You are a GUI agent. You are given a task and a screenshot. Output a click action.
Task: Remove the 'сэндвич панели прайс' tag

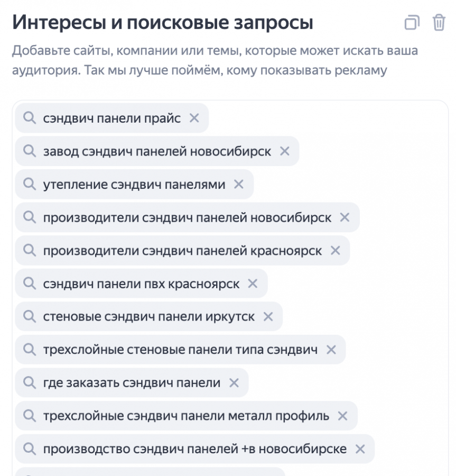pos(194,118)
